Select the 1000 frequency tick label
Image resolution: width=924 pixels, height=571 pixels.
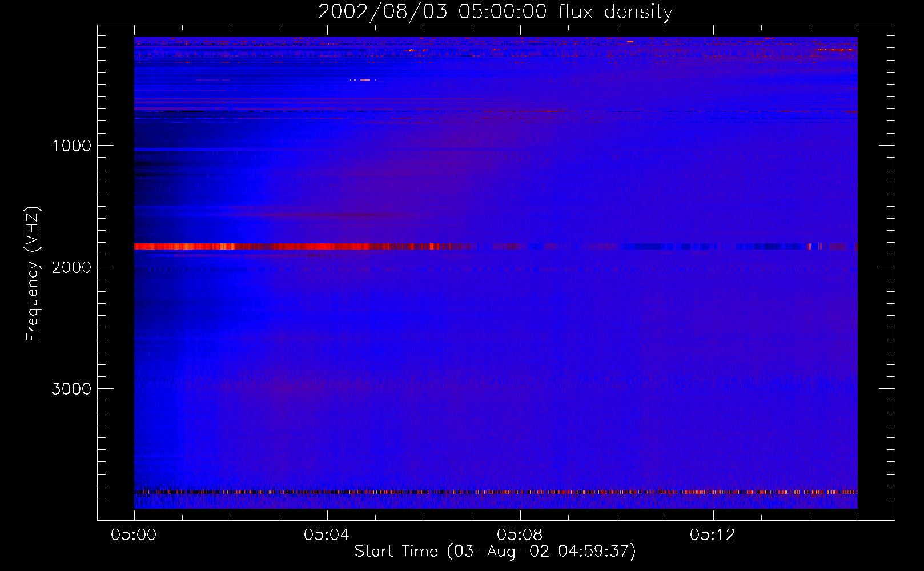pyautogui.click(x=71, y=146)
